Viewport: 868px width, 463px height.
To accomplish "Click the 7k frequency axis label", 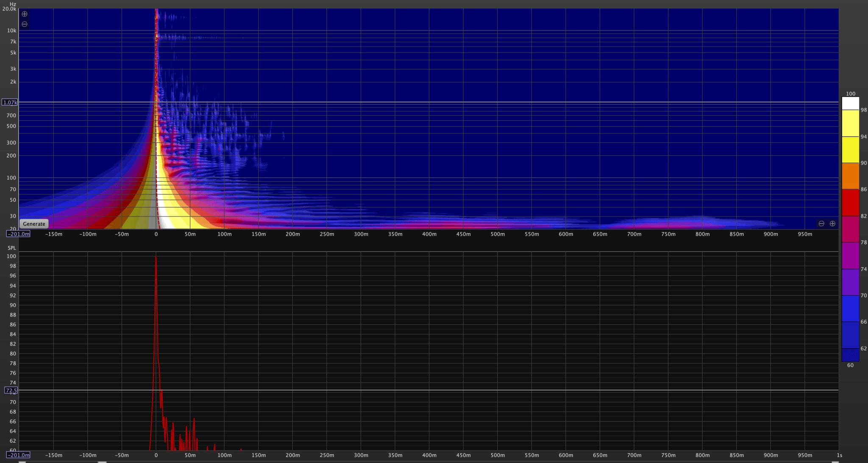I will [14, 42].
